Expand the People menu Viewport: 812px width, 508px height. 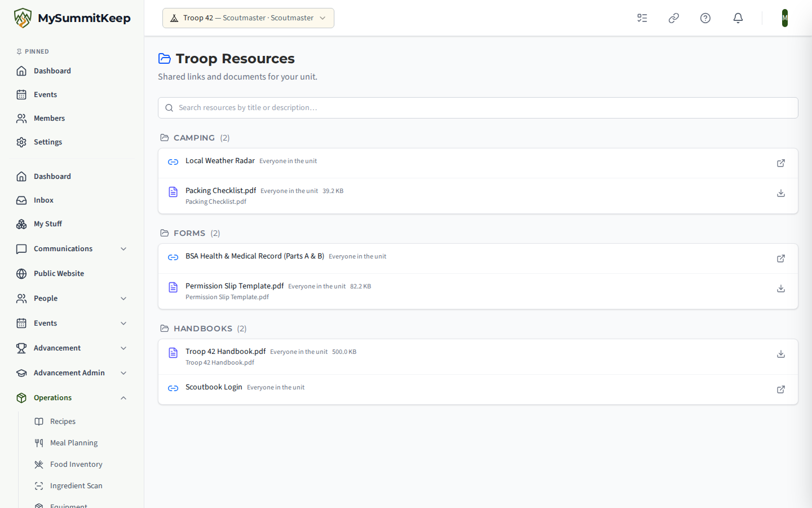coord(72,299)
